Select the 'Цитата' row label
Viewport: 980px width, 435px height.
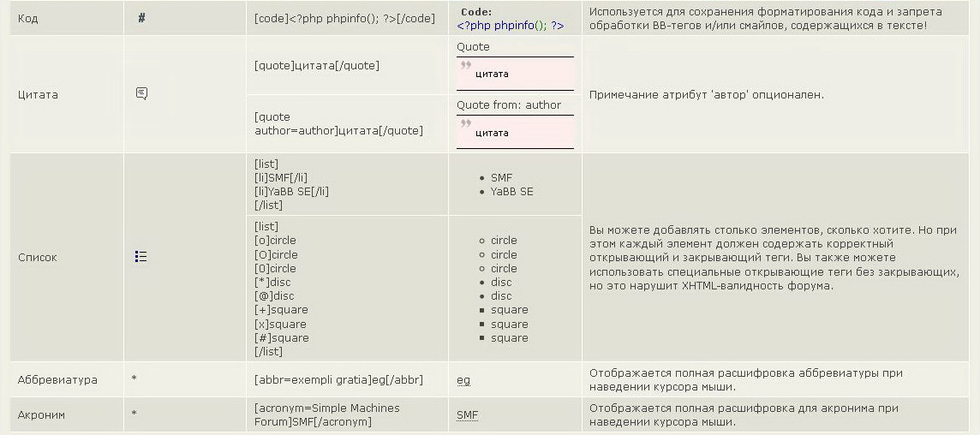pos(38,94)
